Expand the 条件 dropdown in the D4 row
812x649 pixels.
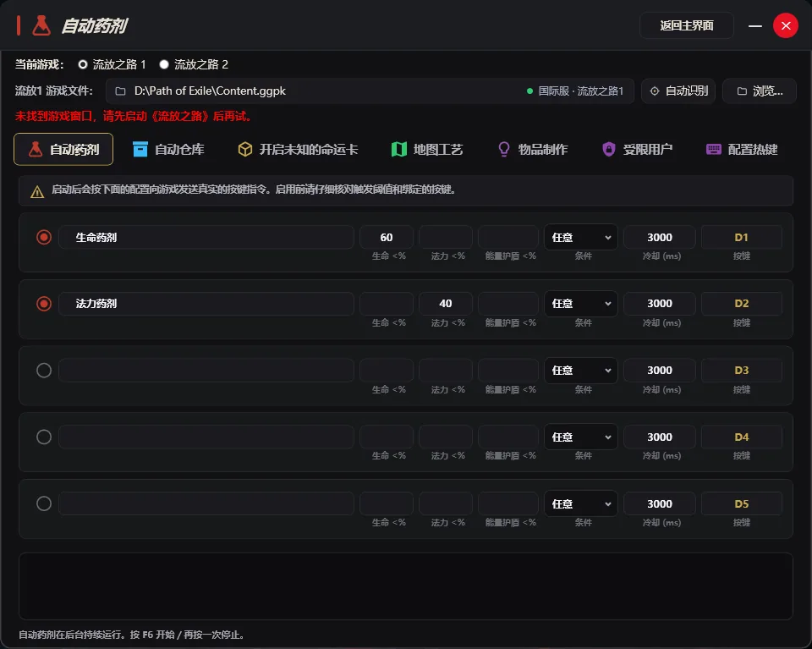click(x=581, y=437)
